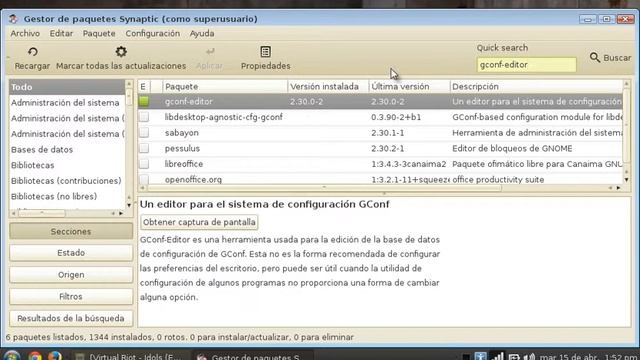Select the pessulus package name

click(182, 149)
